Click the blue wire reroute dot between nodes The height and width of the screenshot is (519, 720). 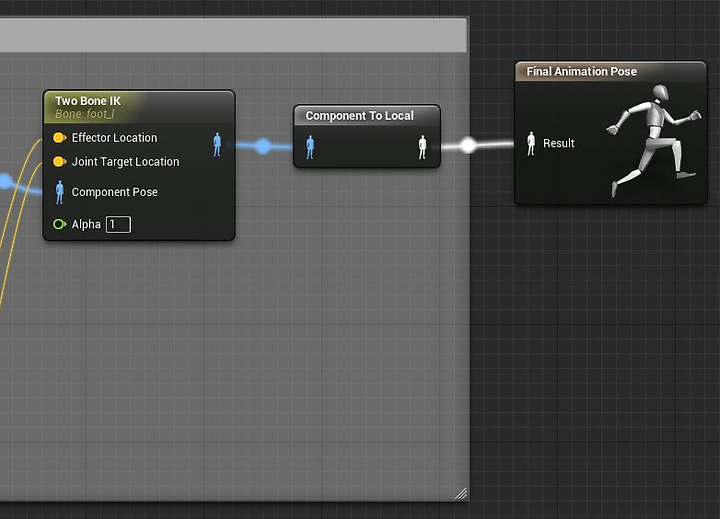click(x=263, y=146)
